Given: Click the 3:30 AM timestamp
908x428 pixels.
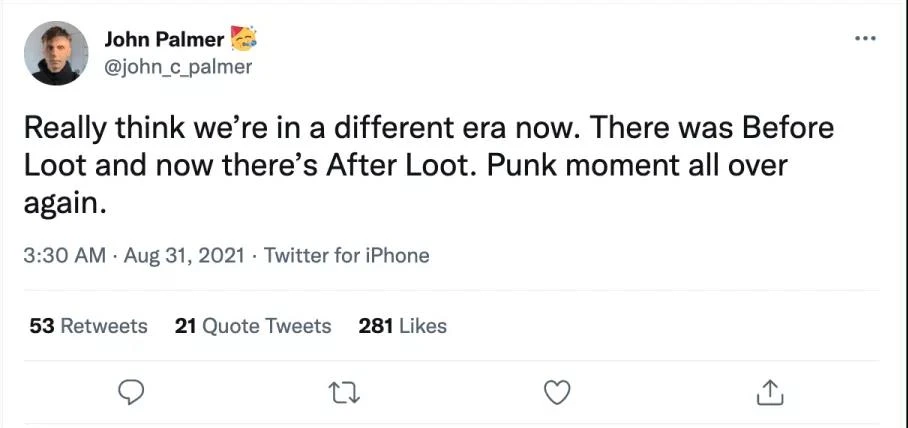Looking at the screenshot, I should (65, 255).
